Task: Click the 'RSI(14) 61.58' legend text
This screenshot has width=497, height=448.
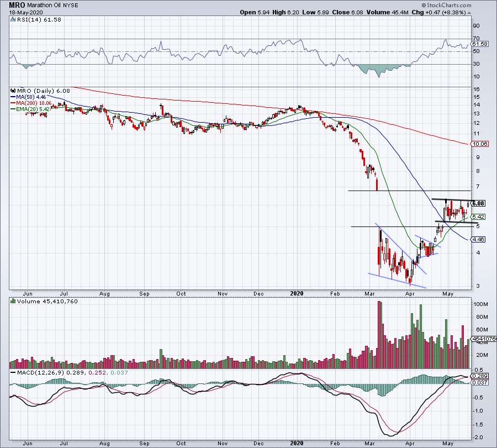Action: [x=39, y=20]
